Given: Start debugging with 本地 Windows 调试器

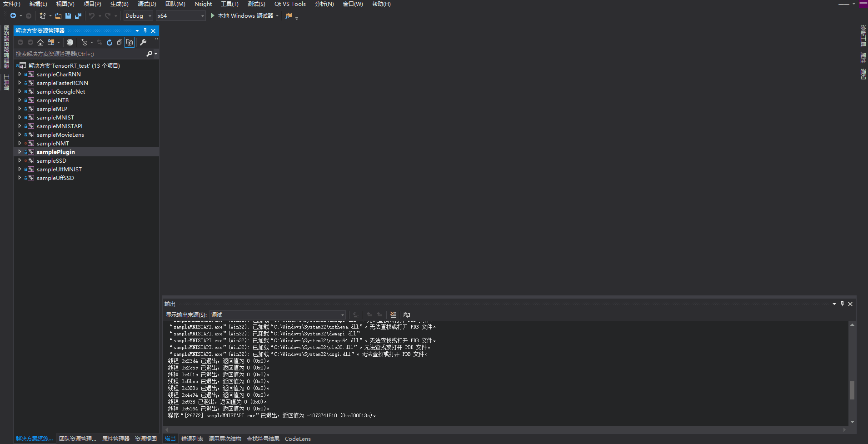Looking at the screenshot, I should click(242, 16).
